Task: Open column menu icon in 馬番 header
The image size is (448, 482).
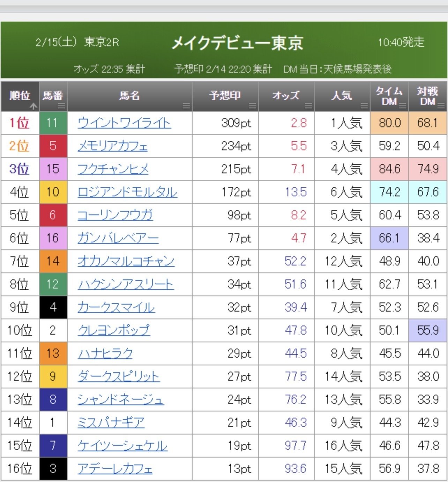Action: (x=61, y=106)
